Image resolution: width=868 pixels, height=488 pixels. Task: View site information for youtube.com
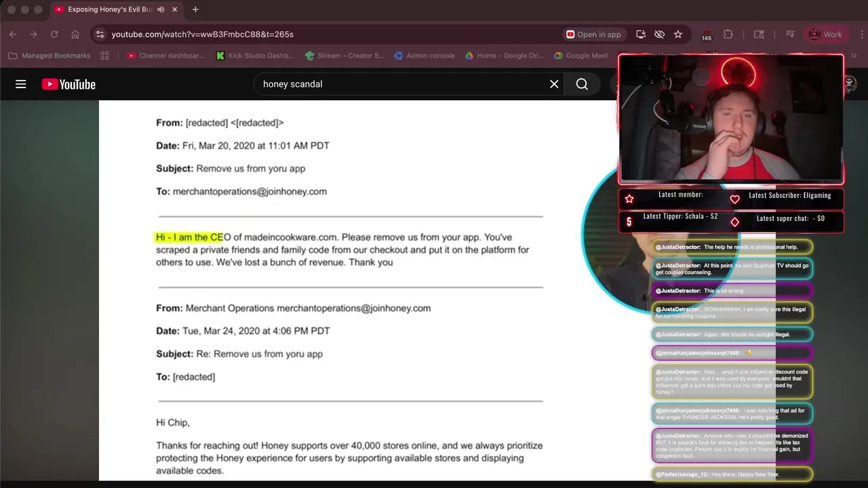click(x=100, y=34)
